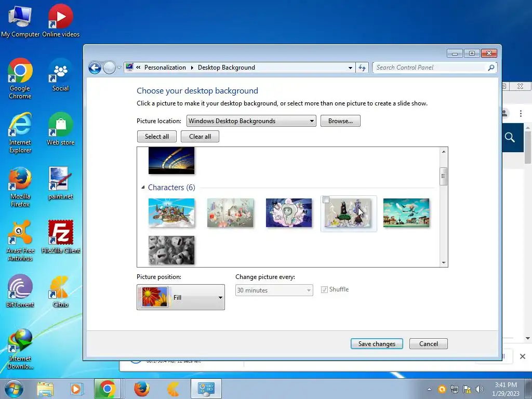Click Cancel button
This screenshot has width=532, height=399.
tap(429, 344)
